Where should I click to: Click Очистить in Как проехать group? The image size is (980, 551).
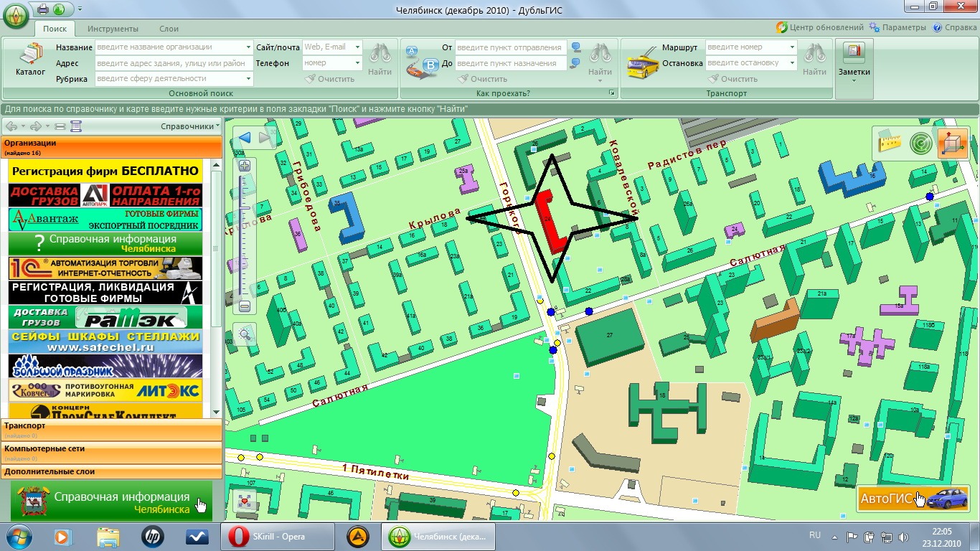click(x=482, y=79)
